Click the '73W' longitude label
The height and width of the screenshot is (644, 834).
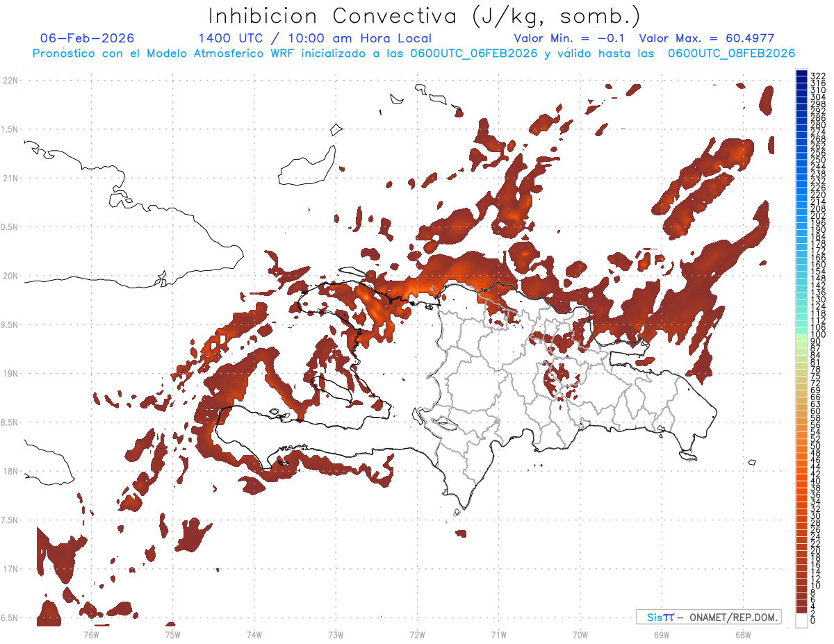click(336, 634)
